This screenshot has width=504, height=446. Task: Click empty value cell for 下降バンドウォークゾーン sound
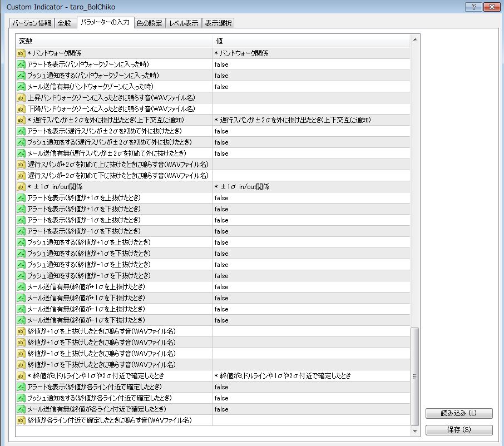(x=312, y=109)
